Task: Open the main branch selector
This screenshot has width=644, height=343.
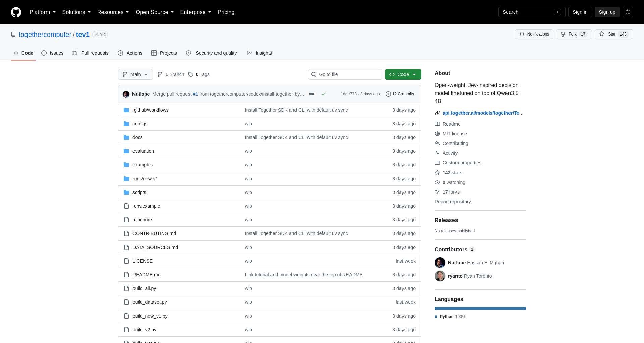Action: [x=136, y=74]
